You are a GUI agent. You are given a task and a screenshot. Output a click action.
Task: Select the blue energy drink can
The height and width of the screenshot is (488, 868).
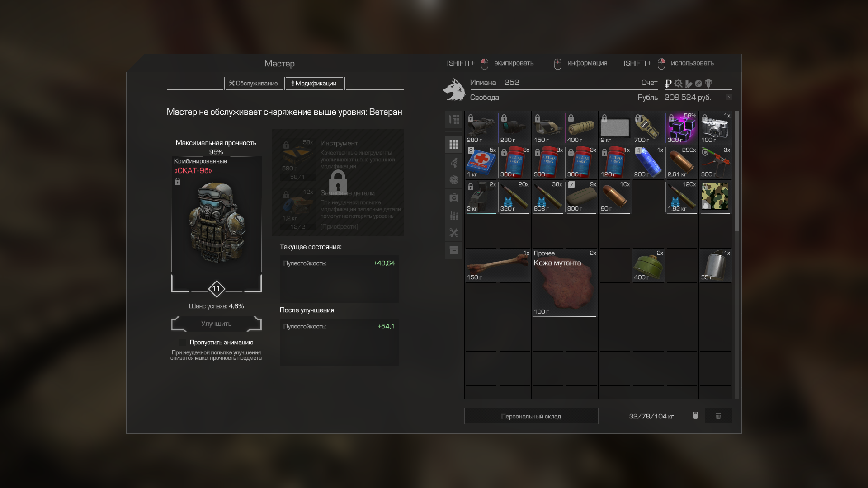pos(648,162)
